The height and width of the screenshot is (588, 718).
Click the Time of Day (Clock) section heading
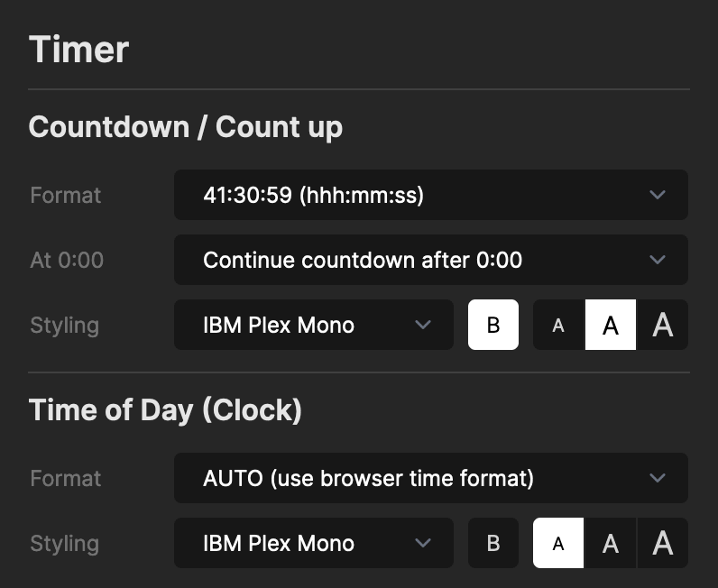click(x=165, y=410)
